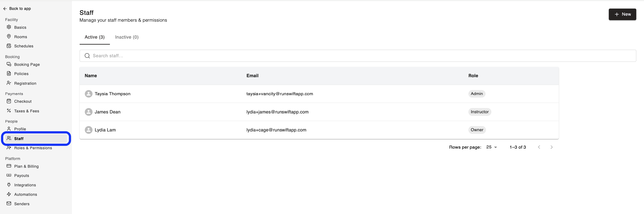Click Lydia Lam's avatar icon
The image size is (644, 214).
click(x=88, y=130)
